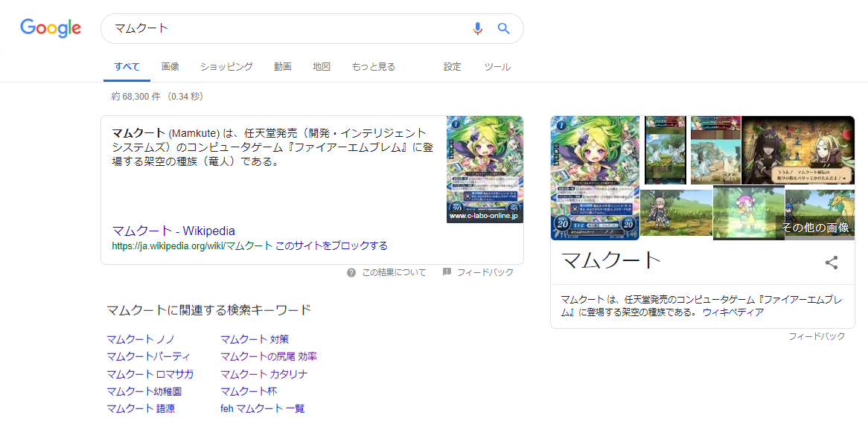Switch to the 画像 tab
868x427 pixels.
tap(170, 67)
